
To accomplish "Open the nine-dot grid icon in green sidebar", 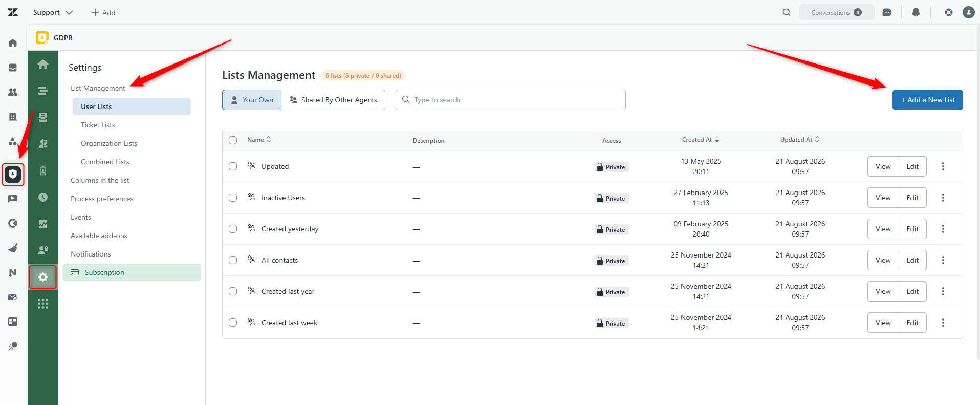I will click(43, 304).
